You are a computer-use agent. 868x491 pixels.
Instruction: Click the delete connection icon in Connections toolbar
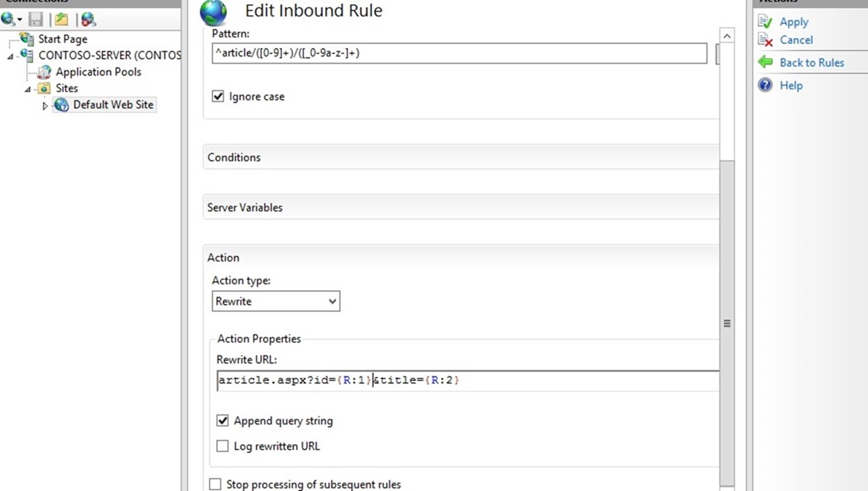pos(88,19)
